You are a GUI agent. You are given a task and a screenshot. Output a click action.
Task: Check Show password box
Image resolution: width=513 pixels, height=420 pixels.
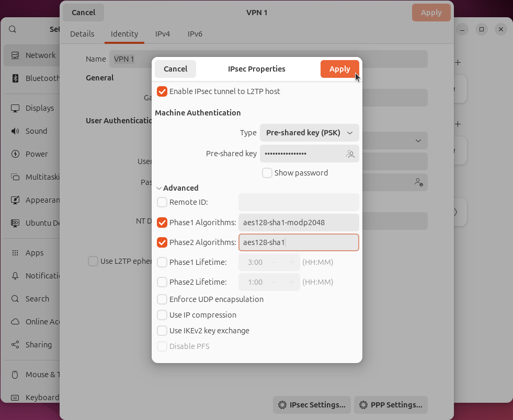tap(267, 173)
